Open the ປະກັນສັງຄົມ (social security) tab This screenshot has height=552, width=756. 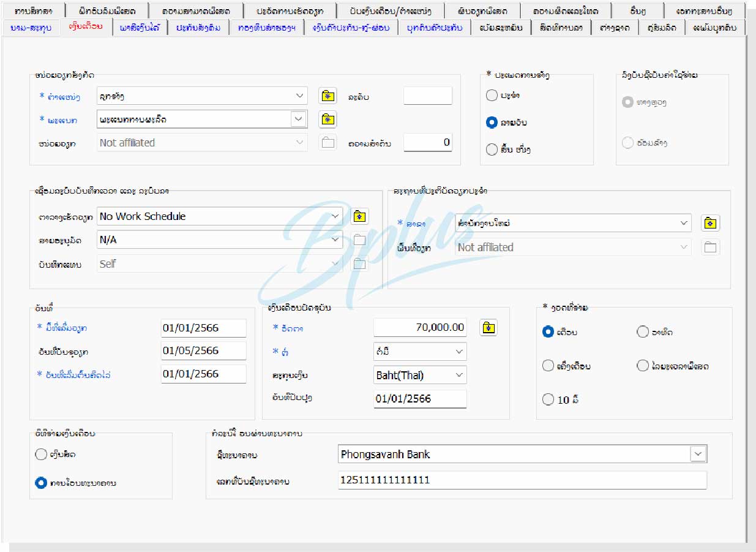(x=198, y=28)
